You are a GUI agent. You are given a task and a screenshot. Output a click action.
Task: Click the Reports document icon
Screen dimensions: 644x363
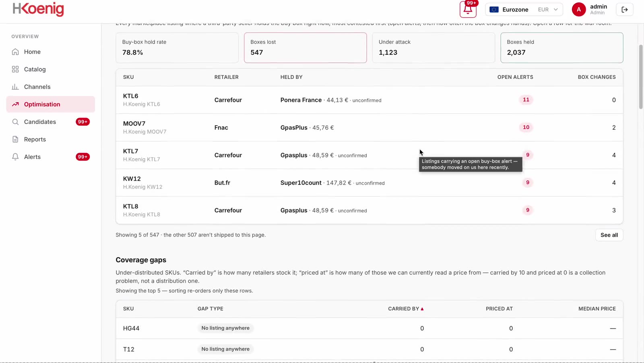(15, 139)
